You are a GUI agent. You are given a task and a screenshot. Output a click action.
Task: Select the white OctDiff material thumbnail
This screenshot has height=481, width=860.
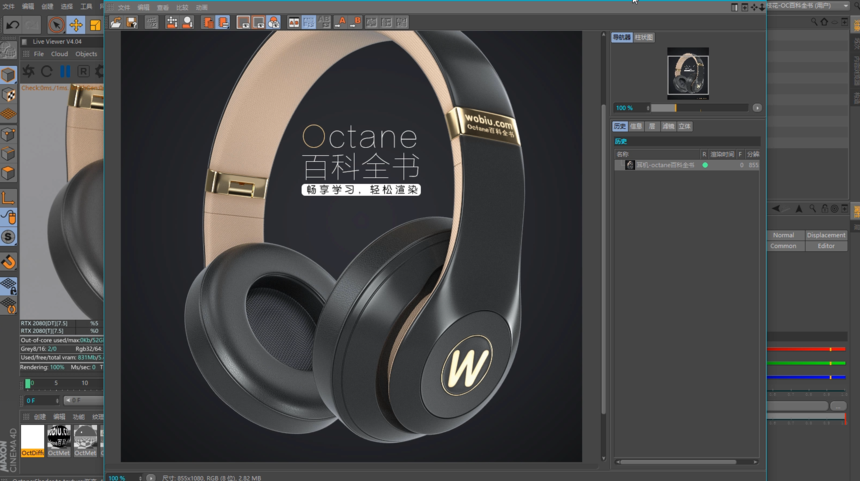click(32, 440)
